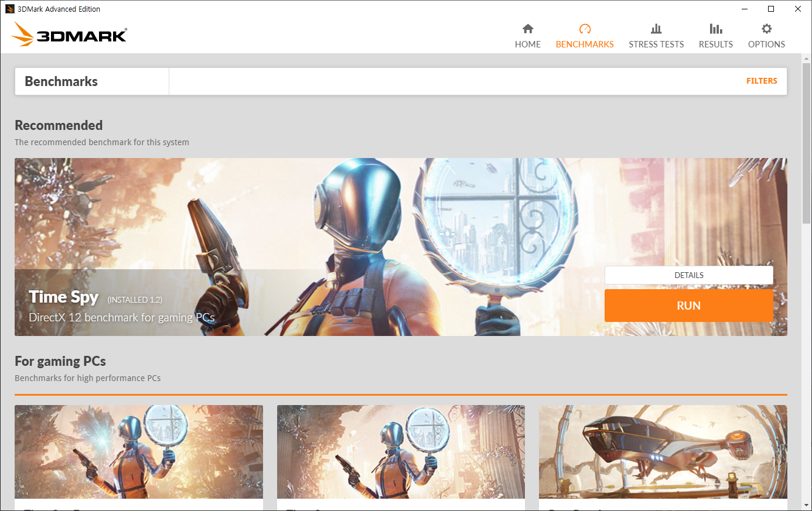
Task: Go to the OPTIONS tab label
Action: pos(766,44)
